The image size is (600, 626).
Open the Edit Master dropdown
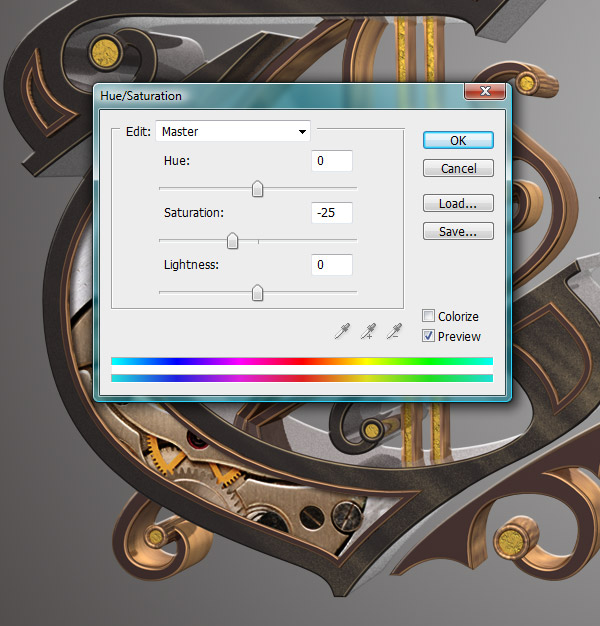click(x=233, y=131)
